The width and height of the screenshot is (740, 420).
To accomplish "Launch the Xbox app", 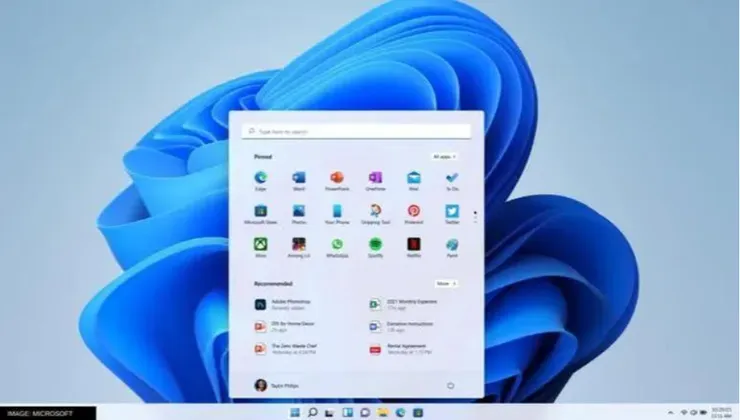I will [261, 248].
